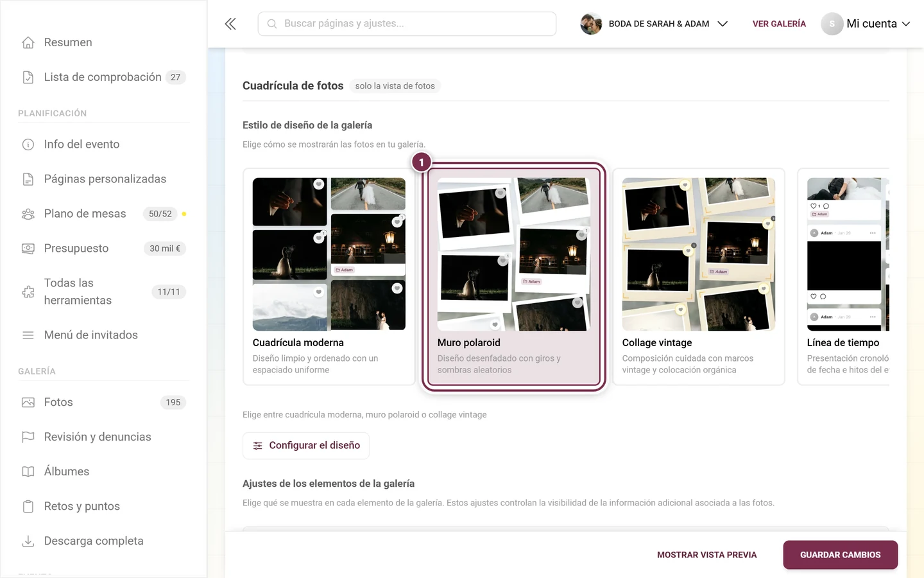Click the Descarga completa download icon

[x=28, y=541]
